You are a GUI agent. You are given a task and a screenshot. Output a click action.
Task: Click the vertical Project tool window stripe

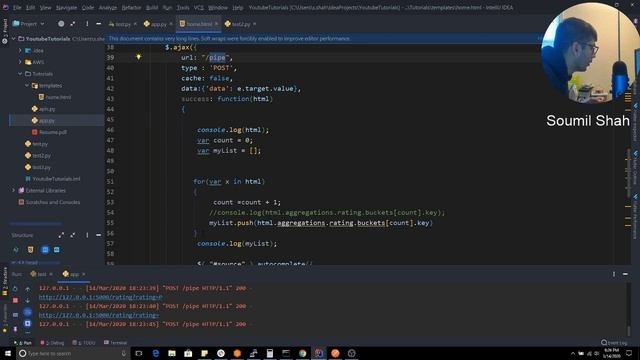(5, 31)
